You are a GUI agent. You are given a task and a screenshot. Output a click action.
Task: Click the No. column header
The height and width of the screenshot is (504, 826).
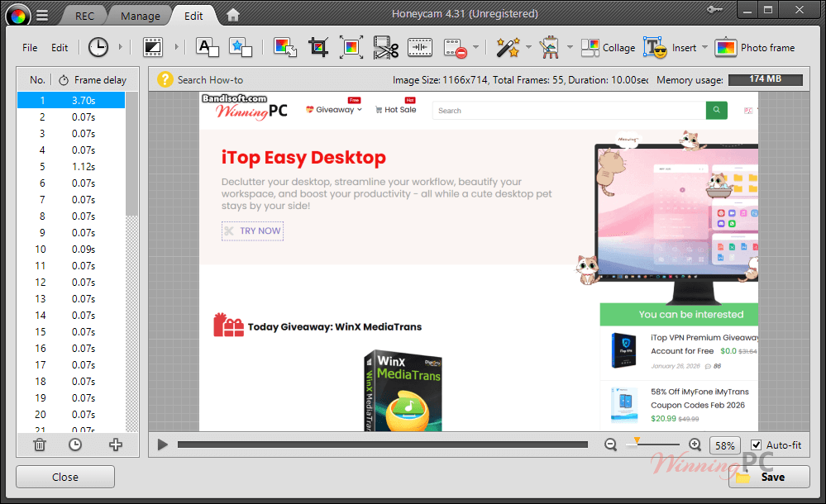click(x=37, y=80)
